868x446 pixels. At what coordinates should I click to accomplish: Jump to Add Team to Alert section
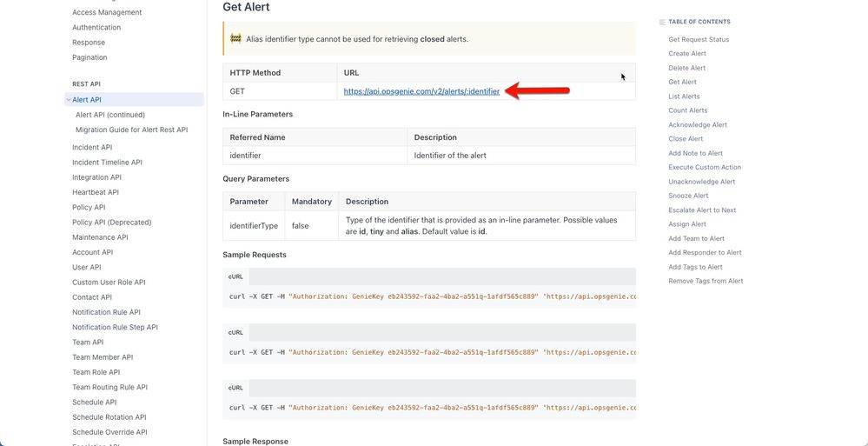point(696,239)
